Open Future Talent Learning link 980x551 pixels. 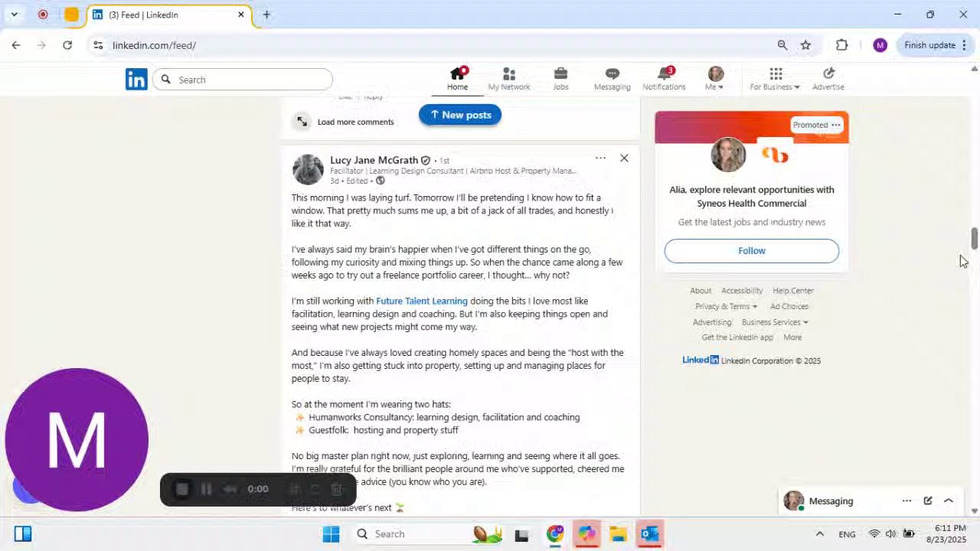[422, 301]
